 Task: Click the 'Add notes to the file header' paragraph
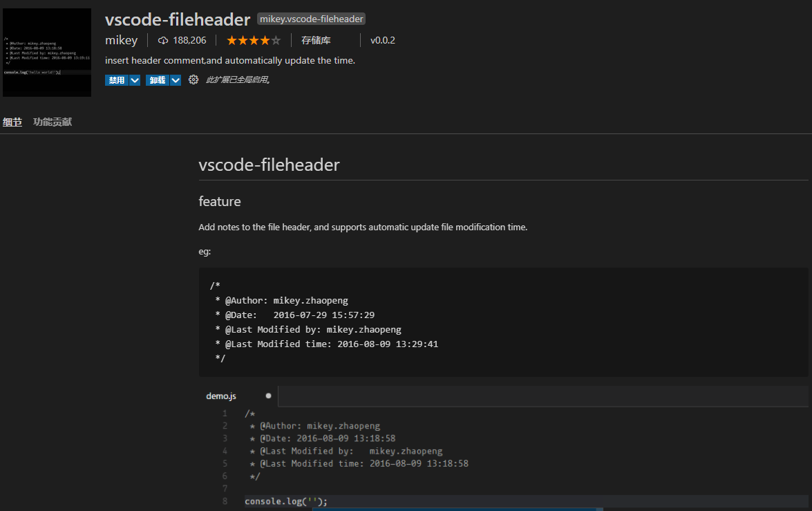click(x=363, y=227)
